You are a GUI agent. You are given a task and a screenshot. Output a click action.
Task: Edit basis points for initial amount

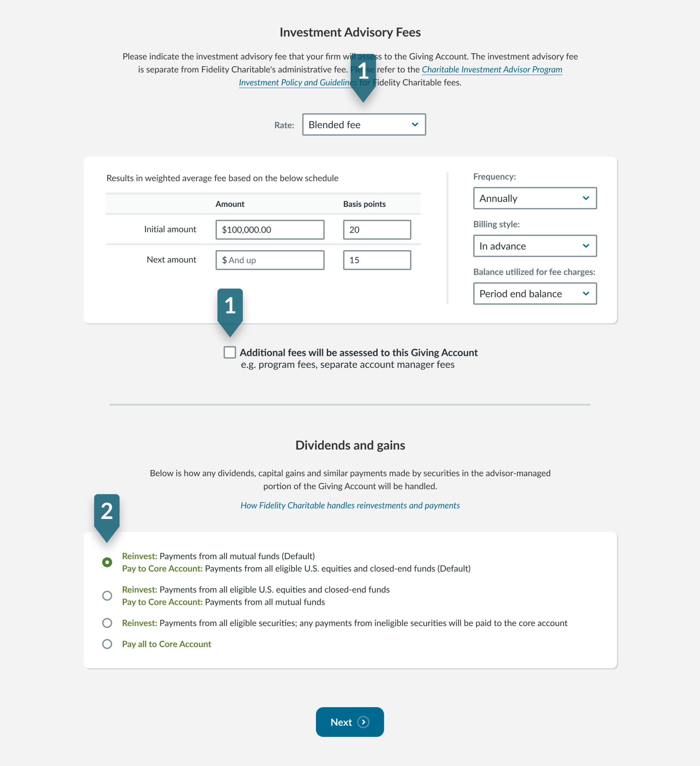tap(376, 230)
